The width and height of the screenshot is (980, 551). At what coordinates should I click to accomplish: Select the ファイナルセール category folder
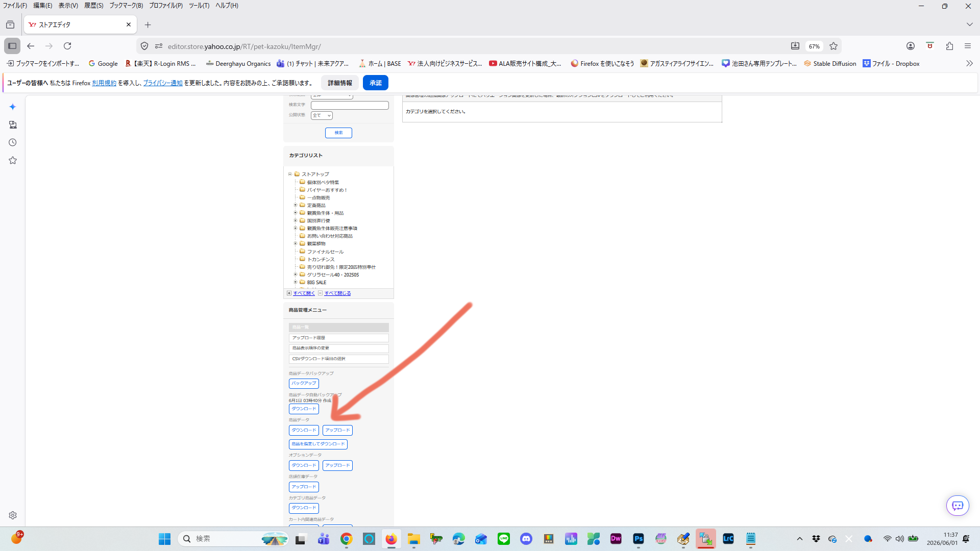pos(325,252)
